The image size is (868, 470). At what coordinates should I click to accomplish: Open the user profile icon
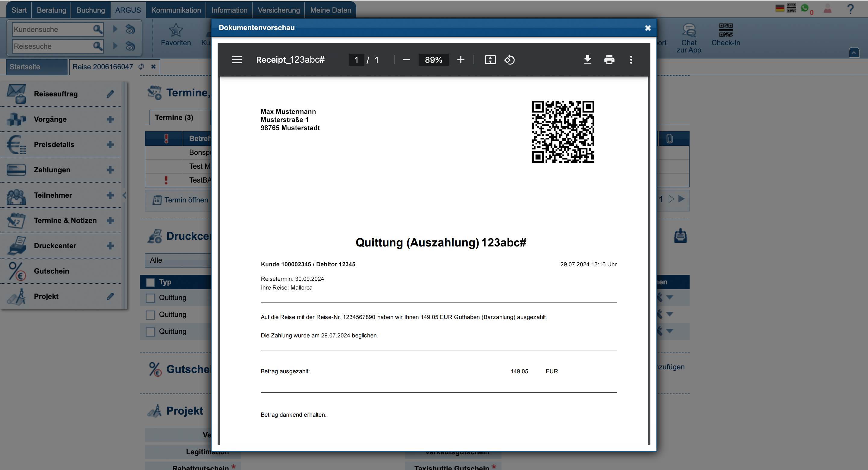(x=828, y=8)
